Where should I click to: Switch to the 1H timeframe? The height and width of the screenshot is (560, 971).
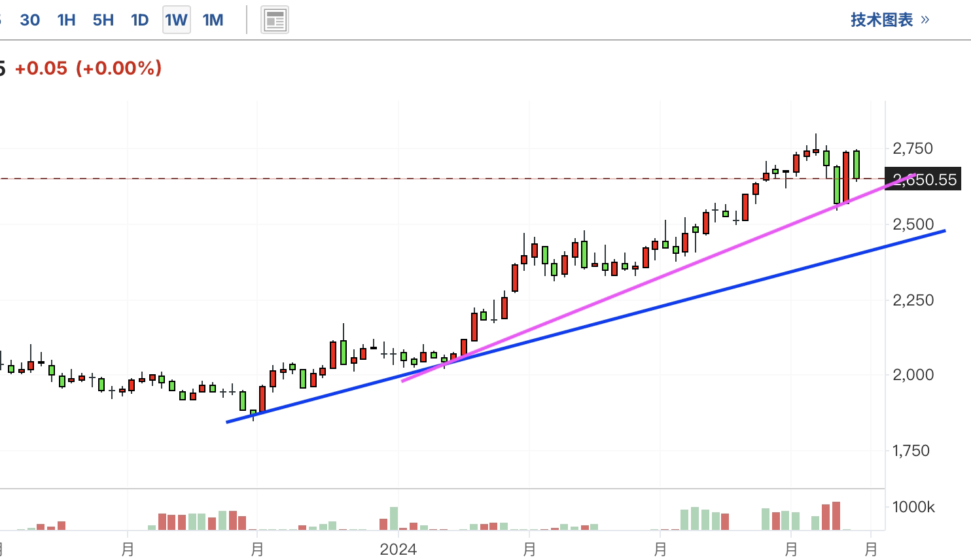pos(66,20)
